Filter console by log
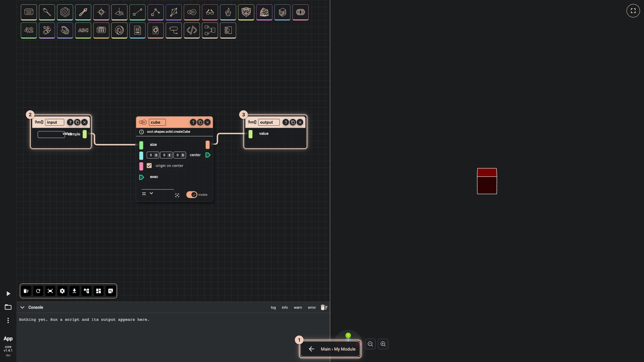 pyautogui.click(x=273, y=308)
